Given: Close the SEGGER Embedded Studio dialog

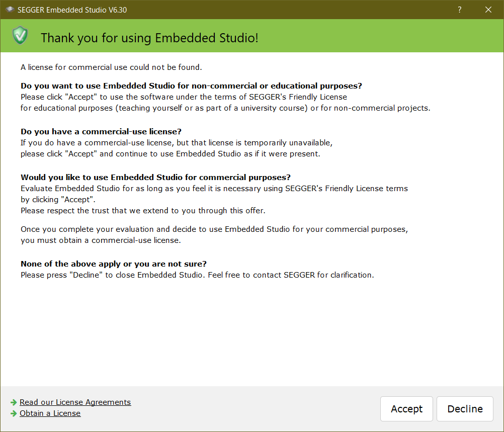Looking at the screenshot, I should pos(488,10).
